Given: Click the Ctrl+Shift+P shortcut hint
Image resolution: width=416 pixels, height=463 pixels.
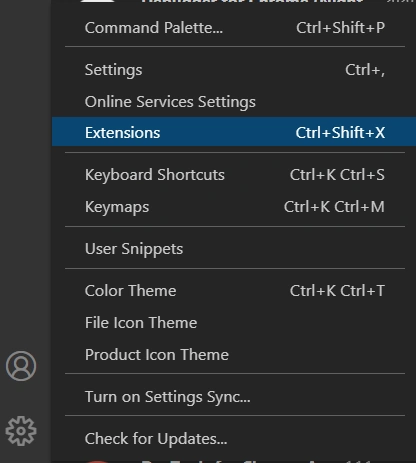Looking at the screenshot, I should (340, 28).
